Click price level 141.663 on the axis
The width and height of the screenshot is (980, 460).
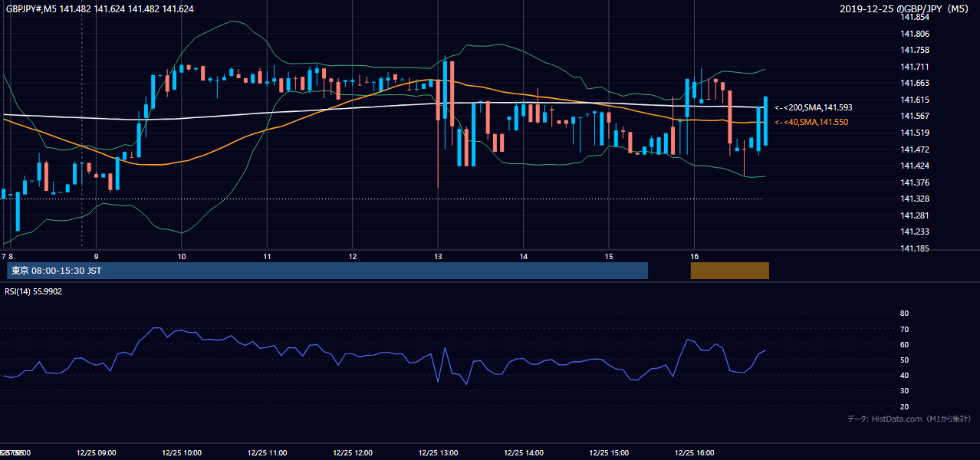click(x=915, y=84)
